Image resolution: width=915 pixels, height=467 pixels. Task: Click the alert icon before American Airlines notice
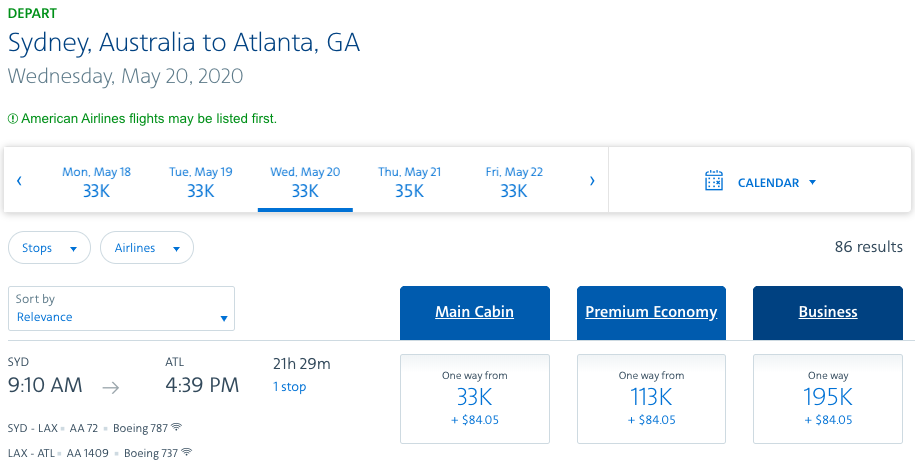pos(13,119)
